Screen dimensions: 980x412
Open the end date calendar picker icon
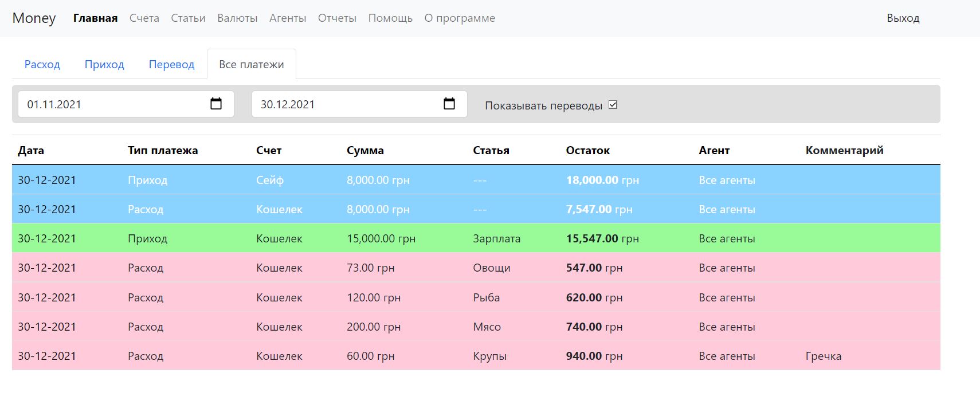pyautogui.click(x=449, y=104)
